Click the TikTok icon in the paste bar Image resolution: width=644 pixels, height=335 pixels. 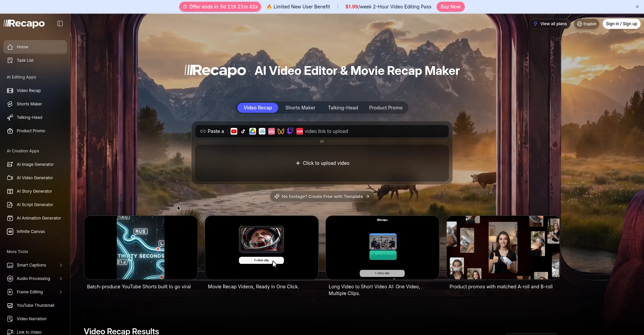(243, 131)
